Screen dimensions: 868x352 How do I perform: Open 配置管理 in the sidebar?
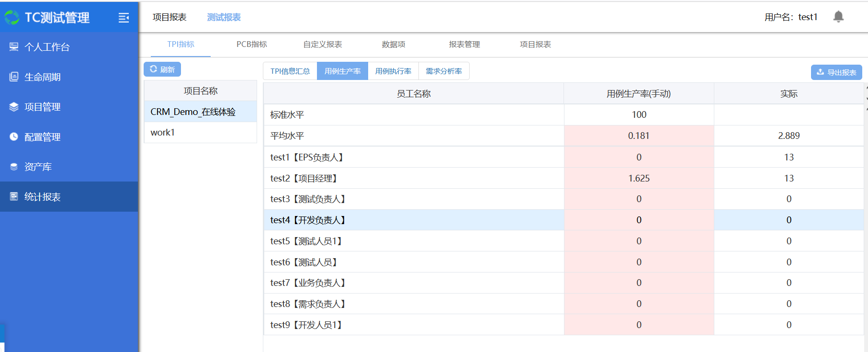tap(42, 137)
